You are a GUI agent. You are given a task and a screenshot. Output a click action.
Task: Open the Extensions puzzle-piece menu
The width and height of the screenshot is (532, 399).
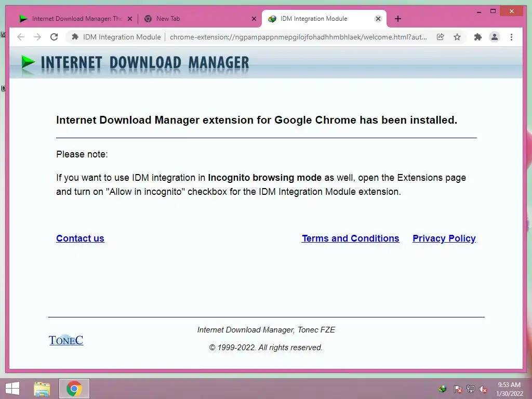[x=478, y=37]
